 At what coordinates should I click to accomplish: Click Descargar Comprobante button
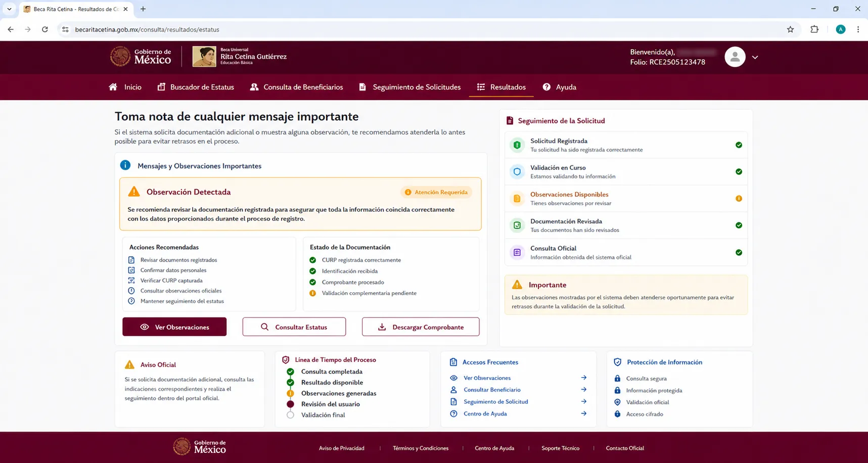coord(421,327)
